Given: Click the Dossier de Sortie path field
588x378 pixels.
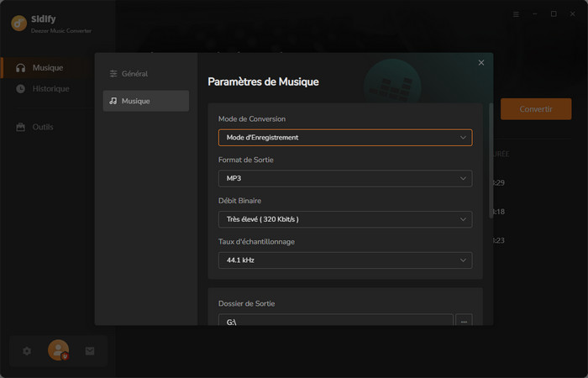Looking at the screenshot, I should pyautogui.click(x=335, y=322).
